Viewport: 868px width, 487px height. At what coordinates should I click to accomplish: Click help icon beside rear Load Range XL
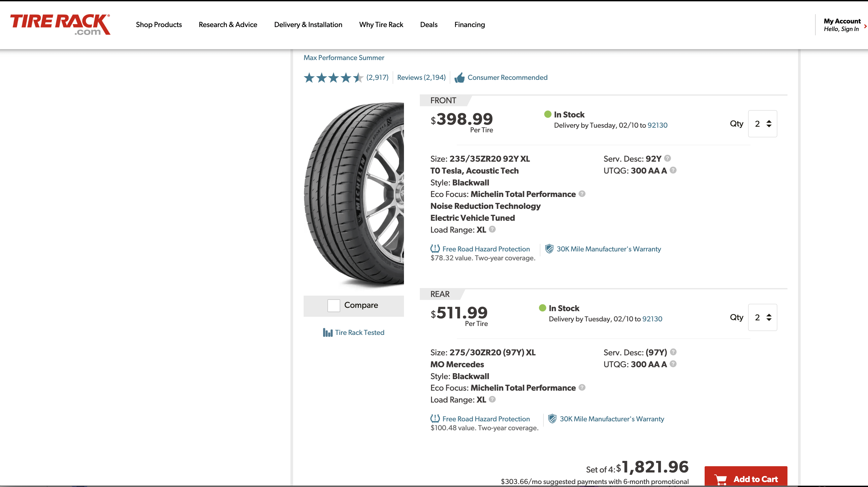[x=492, y=399]
